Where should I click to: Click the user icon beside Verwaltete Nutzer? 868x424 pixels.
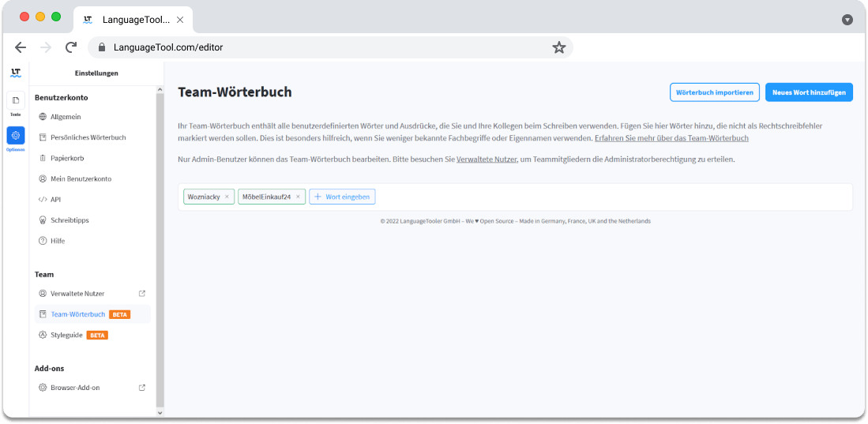43,294
